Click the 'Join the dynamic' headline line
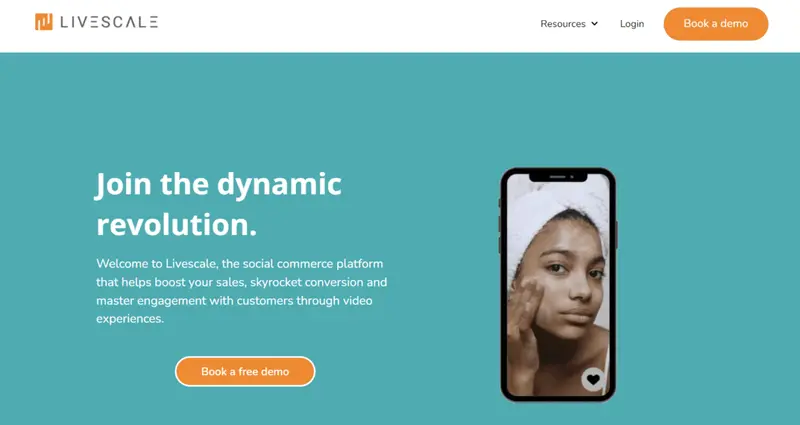Screen dimensions: 800x425 [x=218, y=184]
